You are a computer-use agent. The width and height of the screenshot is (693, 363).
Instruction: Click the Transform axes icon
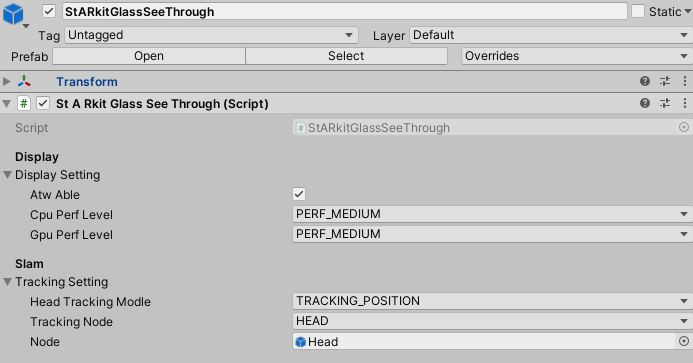point(24,81)
